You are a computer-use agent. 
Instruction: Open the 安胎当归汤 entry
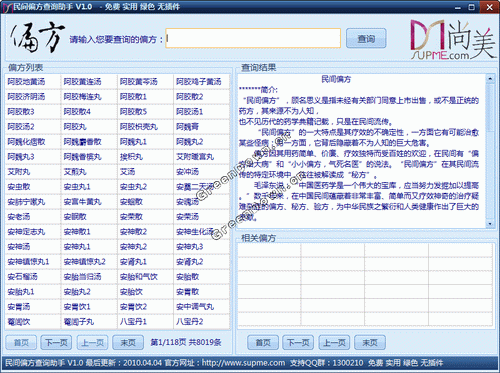pyautogui.click(x=82, y=277)
